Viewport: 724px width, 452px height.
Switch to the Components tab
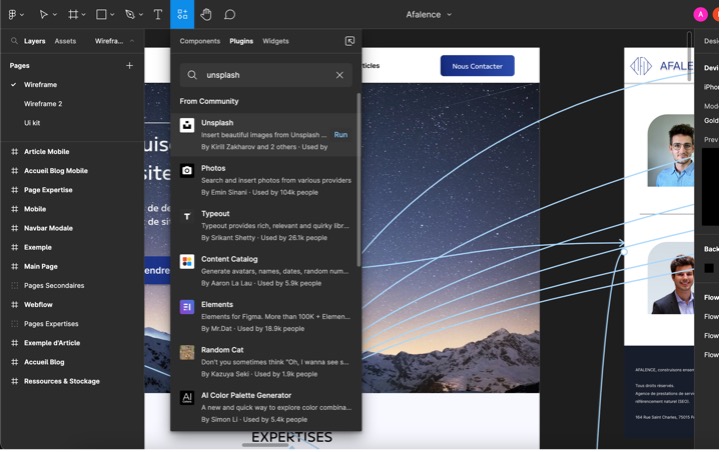[x=200, y=41]
